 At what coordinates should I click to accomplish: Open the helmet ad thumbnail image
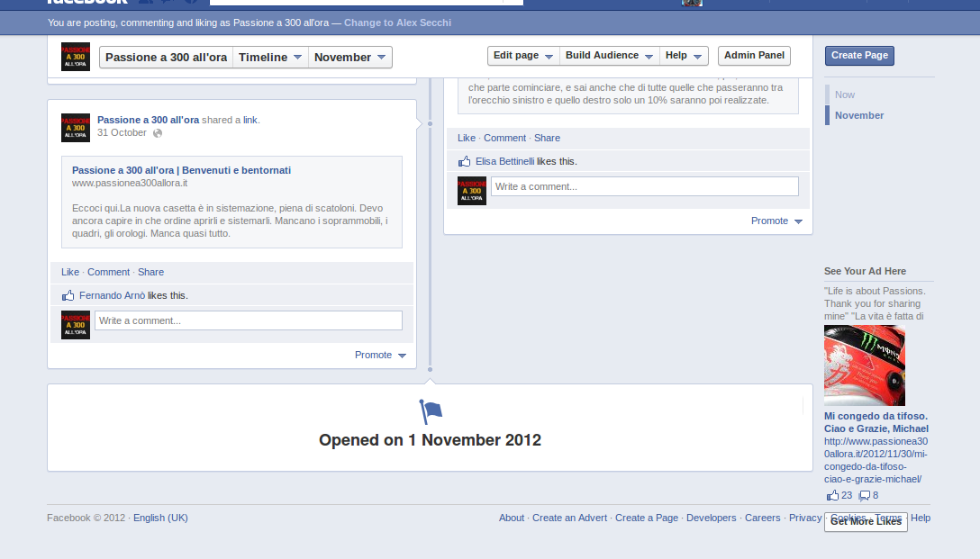pyautogui.click(x=864, y=365)
